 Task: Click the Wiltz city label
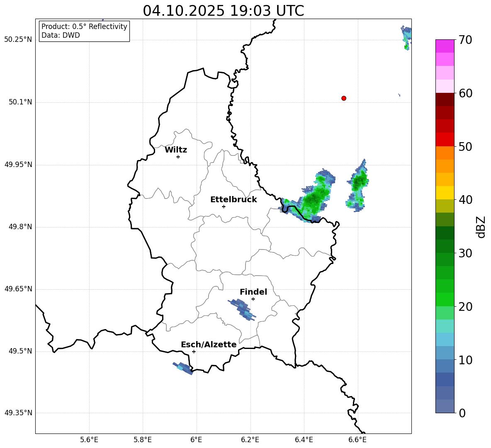[x=176, y=150]
